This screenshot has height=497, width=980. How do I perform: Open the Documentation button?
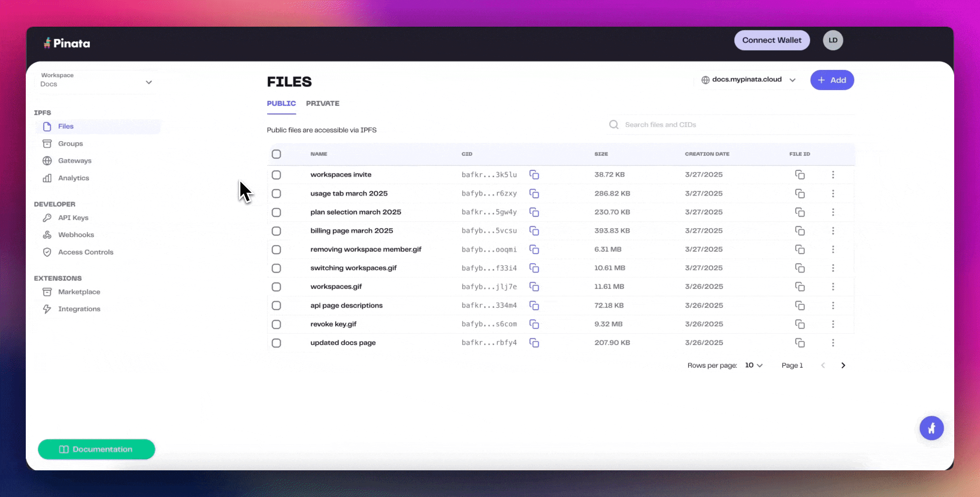coord(96,449)
